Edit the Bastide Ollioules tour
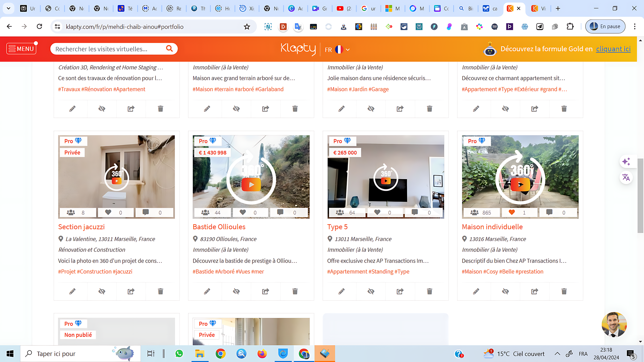Screen dimensions: 644x362 coord(207,291)
